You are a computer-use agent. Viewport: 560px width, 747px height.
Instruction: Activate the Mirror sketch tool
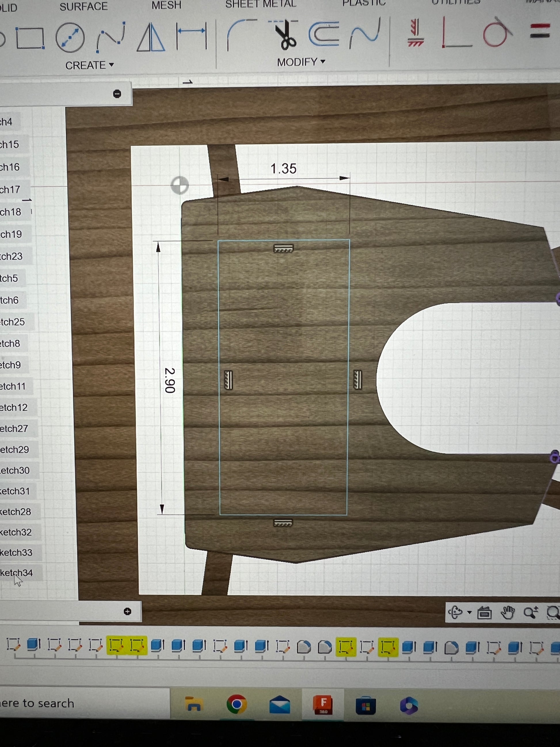[151, 37]
